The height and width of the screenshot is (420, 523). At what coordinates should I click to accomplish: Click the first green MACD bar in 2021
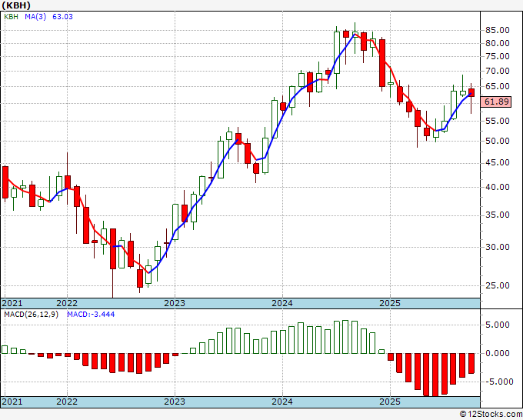5,349
